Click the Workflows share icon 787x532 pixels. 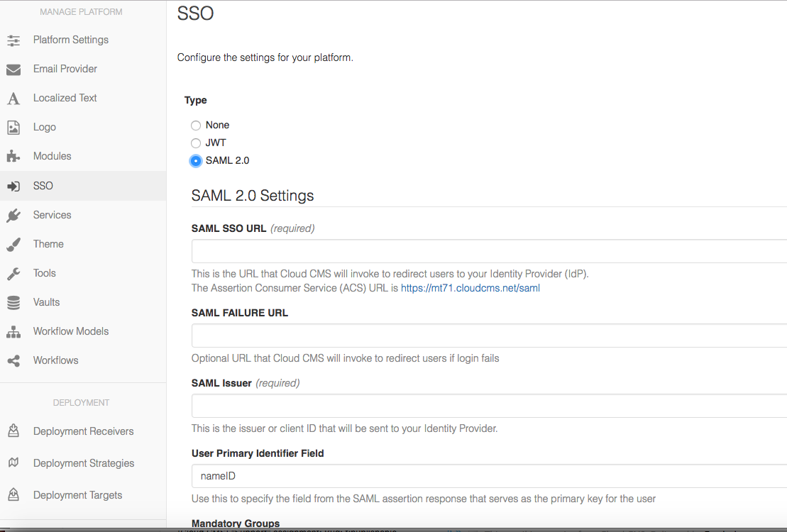(13, 360)
